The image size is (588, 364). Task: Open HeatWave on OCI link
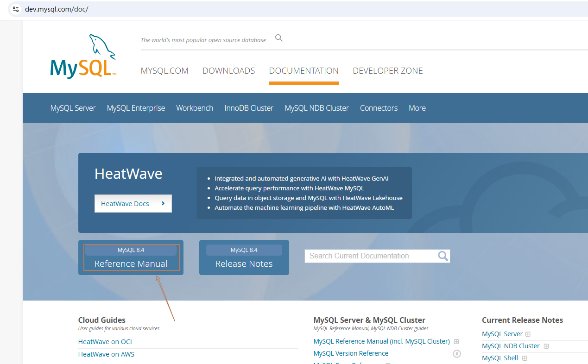coord(105,342)
